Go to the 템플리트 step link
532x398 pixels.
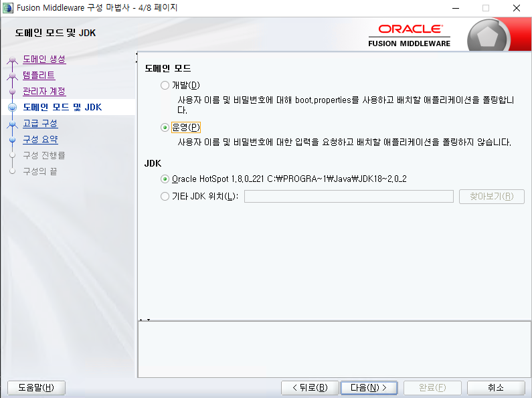[x=39, y=76]
